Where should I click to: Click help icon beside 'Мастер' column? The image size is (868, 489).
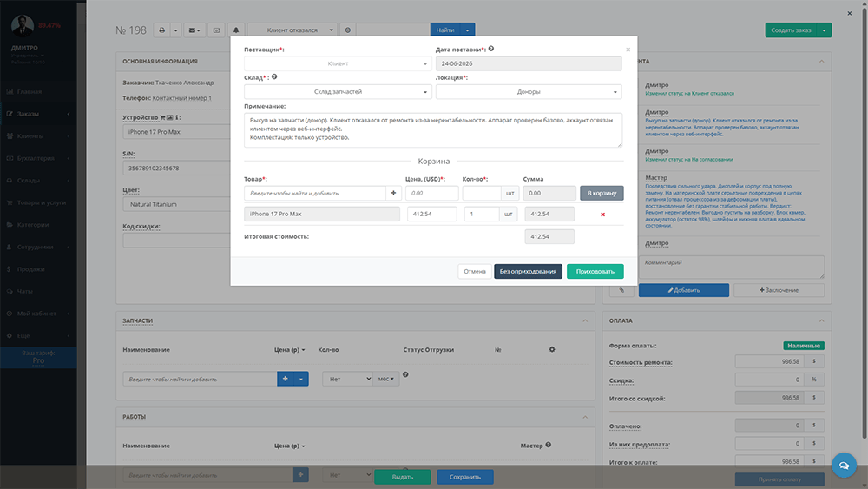point(548,445)
